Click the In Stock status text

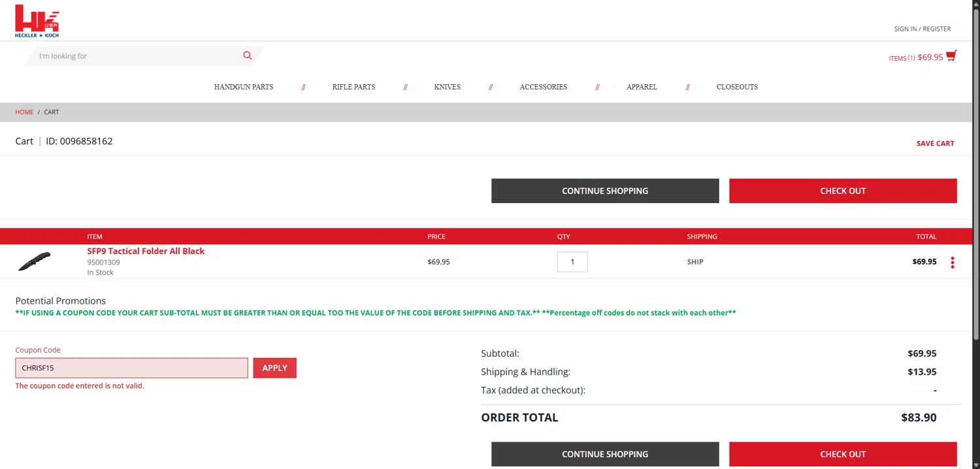[x=100, y=273]
